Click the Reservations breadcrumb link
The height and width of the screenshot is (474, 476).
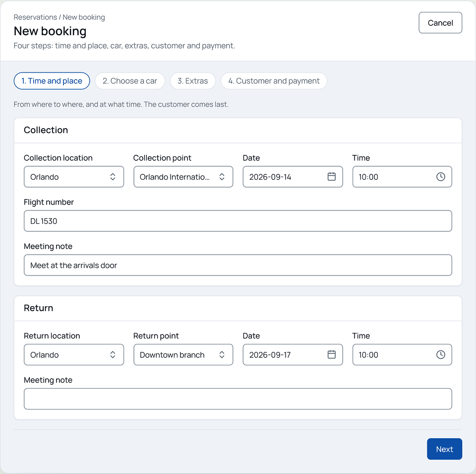tap(35, 17)
